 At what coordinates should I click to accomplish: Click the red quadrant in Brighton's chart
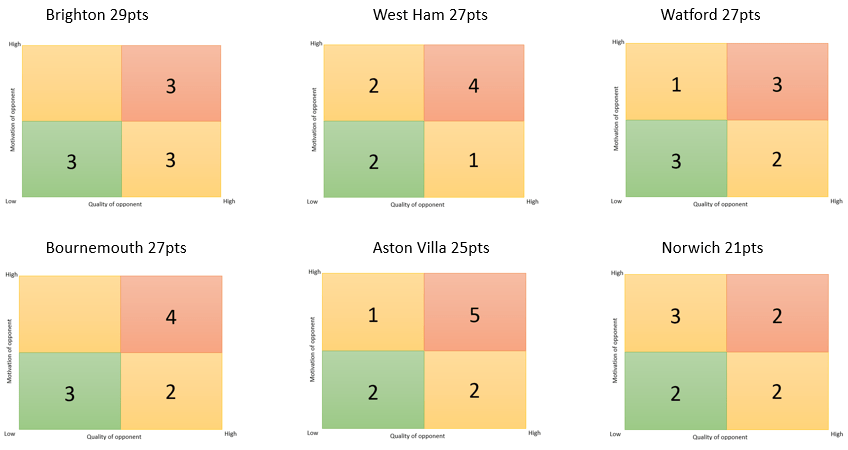(171, 83)
